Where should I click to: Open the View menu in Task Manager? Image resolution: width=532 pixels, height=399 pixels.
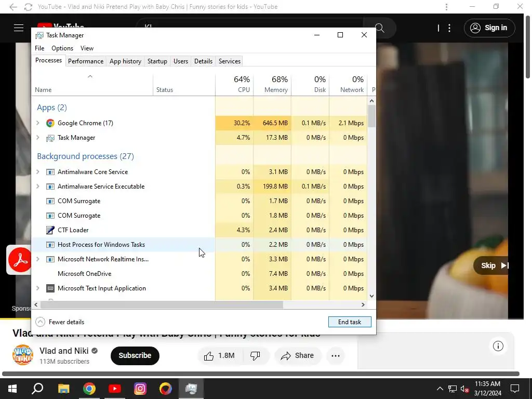click(87, 48)
